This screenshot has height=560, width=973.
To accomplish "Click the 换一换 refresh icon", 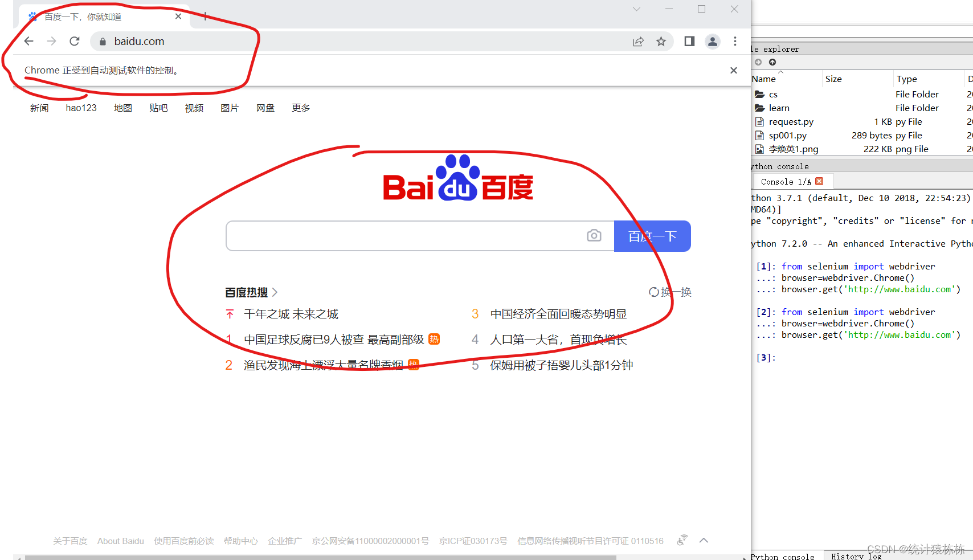I will click(x=654, y=292).
